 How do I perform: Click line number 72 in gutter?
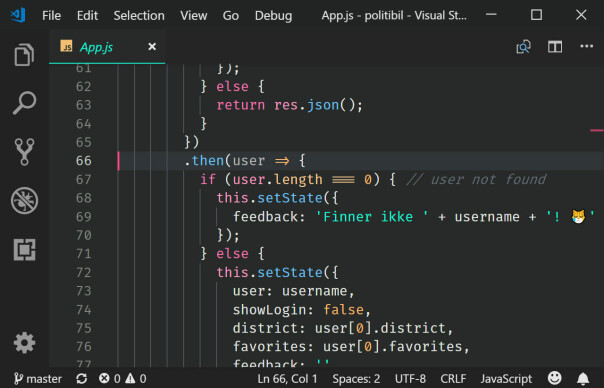click(84, 272)
